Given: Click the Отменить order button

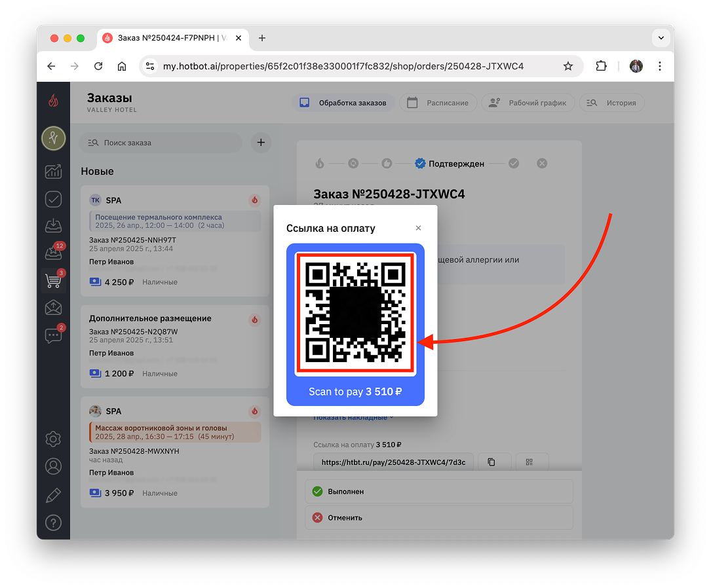Looking at the screenshot, I should tap(439, 517).
